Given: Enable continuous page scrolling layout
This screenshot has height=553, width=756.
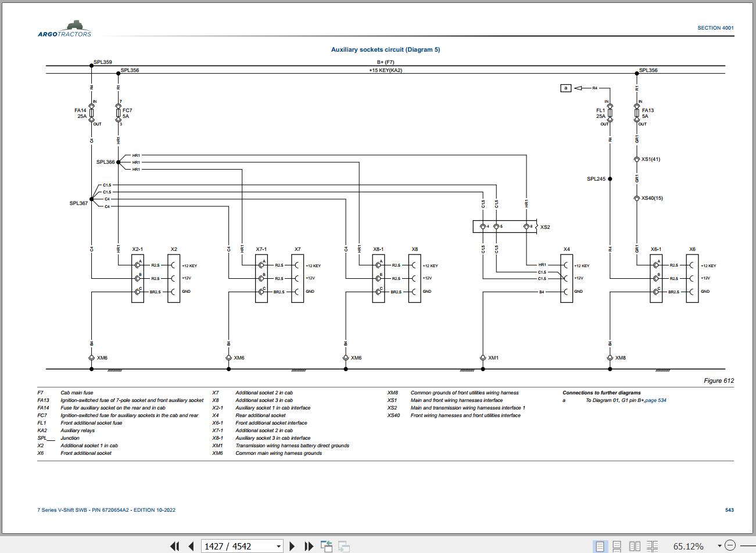Looking at the screenshot, I should 617,546.
